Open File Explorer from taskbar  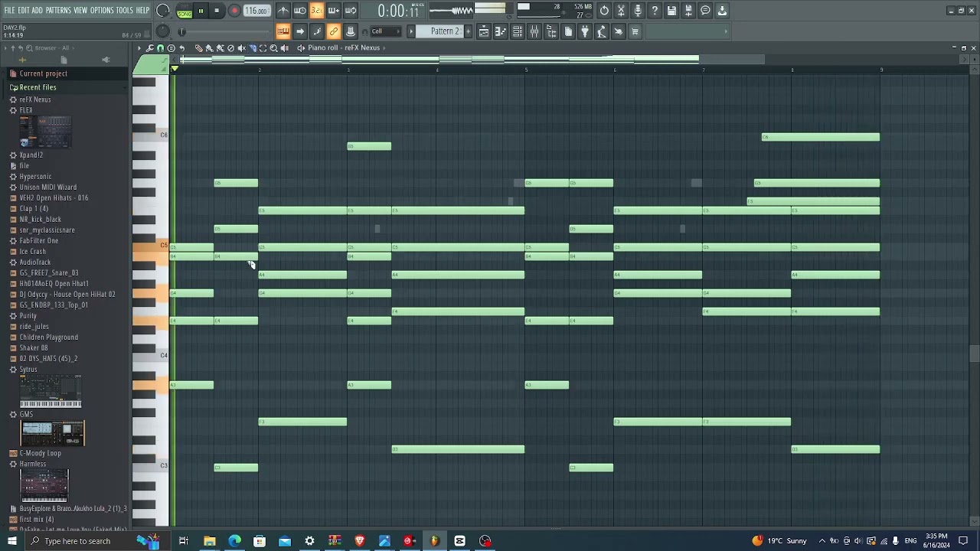pyautogui.click(x=210, y=541)
